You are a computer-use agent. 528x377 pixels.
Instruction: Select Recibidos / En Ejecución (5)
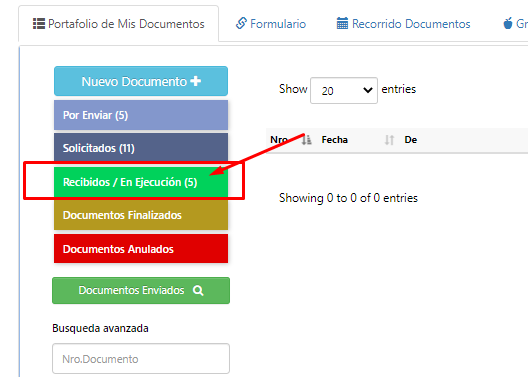[x=141, y=182]
